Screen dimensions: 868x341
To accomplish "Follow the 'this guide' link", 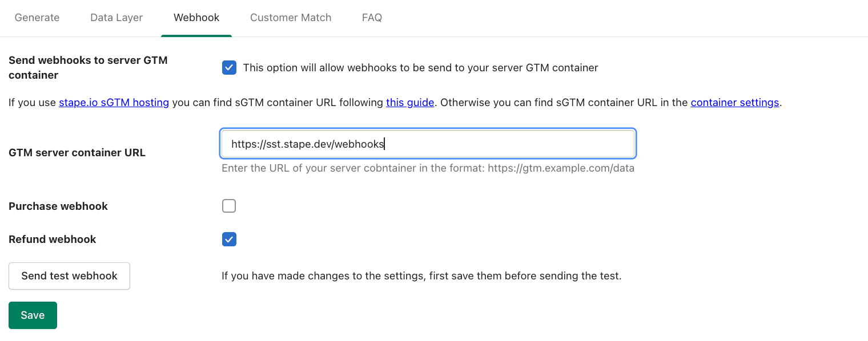I will coord(410,102).
